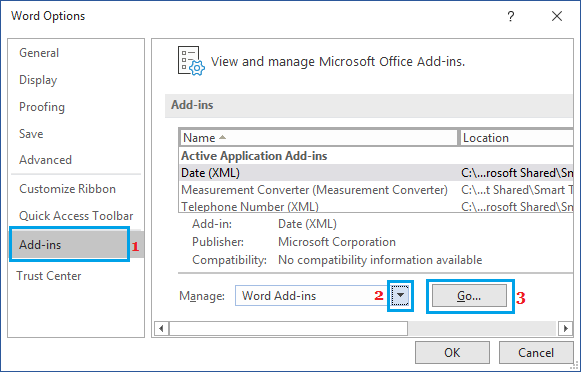Confirm with the OK button
The height and width of the screenshot is (372, 581).
(452, 352)
